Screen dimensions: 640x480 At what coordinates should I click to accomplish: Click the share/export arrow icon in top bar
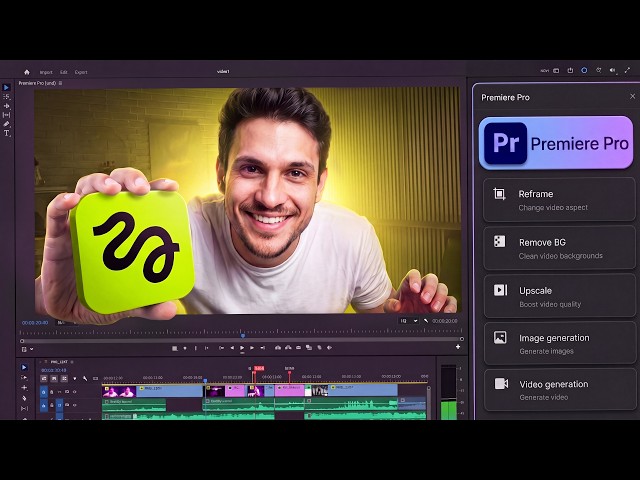point(570,71)
